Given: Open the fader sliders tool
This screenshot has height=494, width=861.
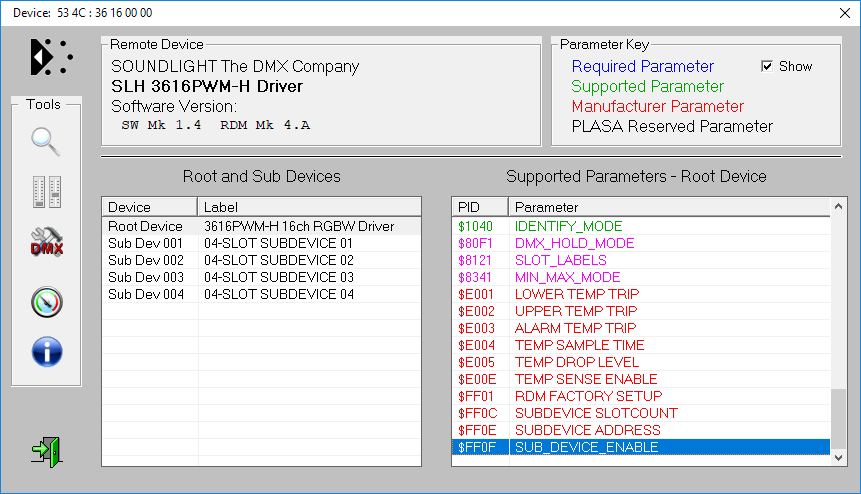Looking at the screenshot, I should 46,193.
